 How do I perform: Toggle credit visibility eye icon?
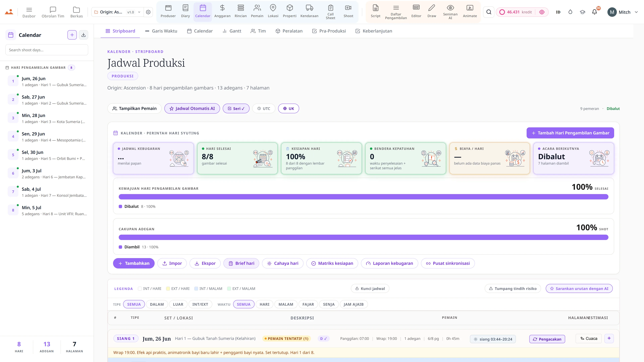click(x=542, y=12)
